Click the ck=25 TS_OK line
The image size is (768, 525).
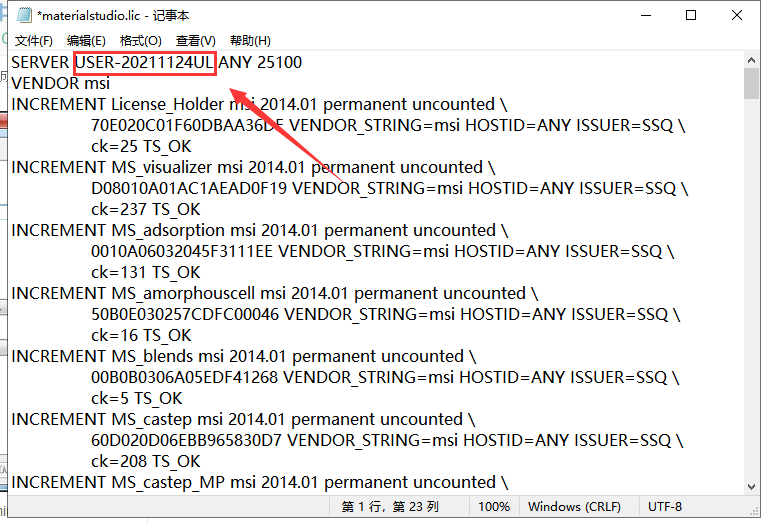[x=141, y=147]
